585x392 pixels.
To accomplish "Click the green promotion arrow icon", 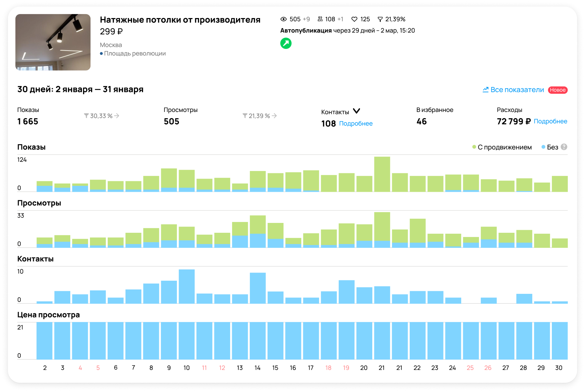I will (x=286, y=43).
